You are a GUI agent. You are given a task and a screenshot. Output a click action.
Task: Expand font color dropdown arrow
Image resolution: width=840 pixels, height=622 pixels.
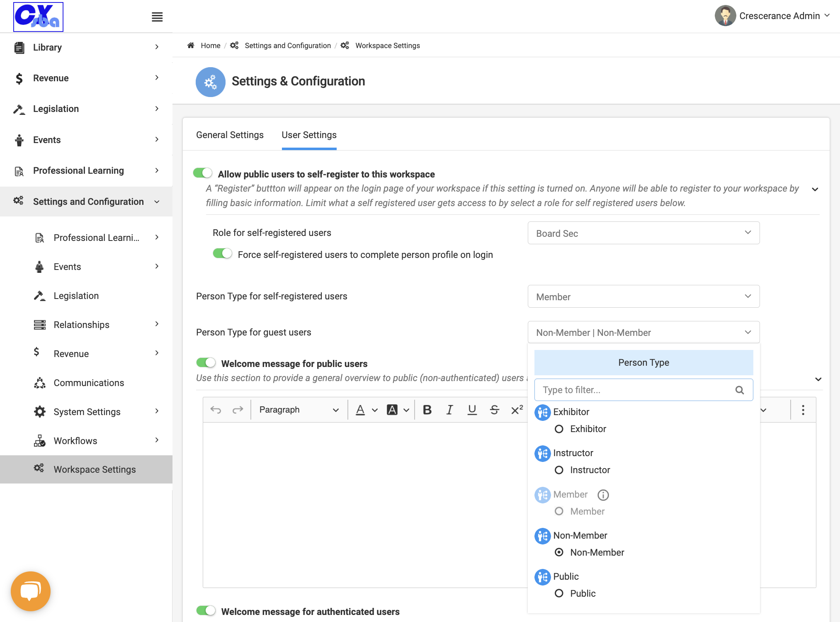(x=375, y=410)
